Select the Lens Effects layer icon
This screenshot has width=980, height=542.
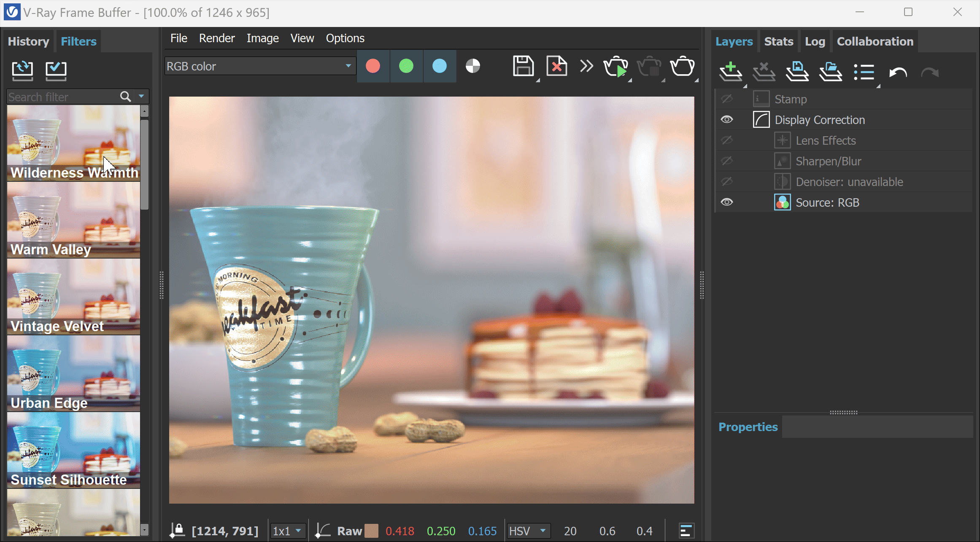(x=782, y=140)
